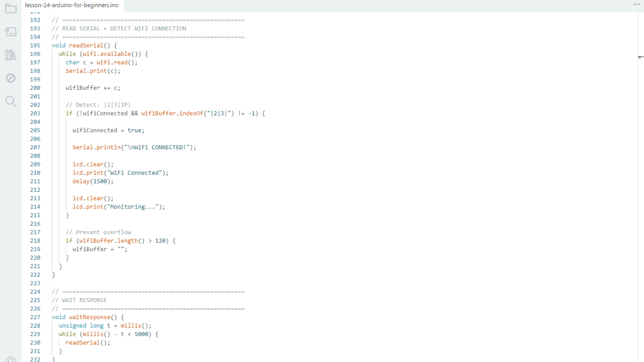This screenshot has height=362, width=644.
Task: Open the Search magnifier sidebar icon
Action: [x=11, y=101]
